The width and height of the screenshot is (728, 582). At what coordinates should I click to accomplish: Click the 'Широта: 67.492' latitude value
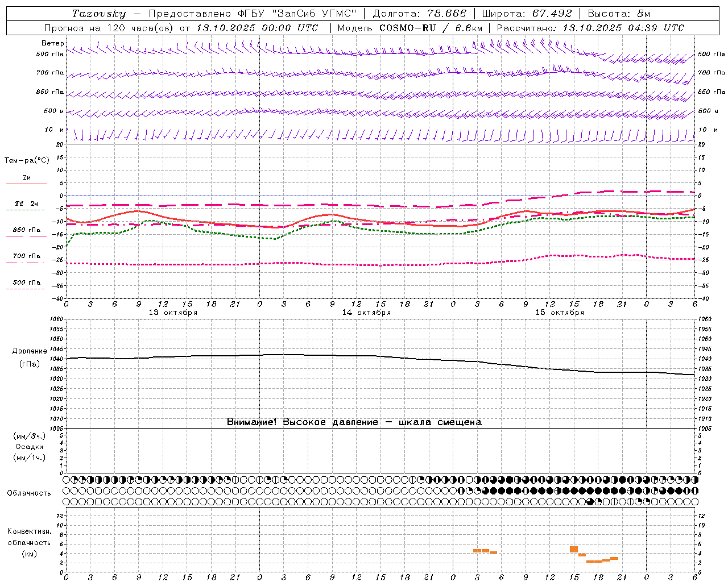527,14
